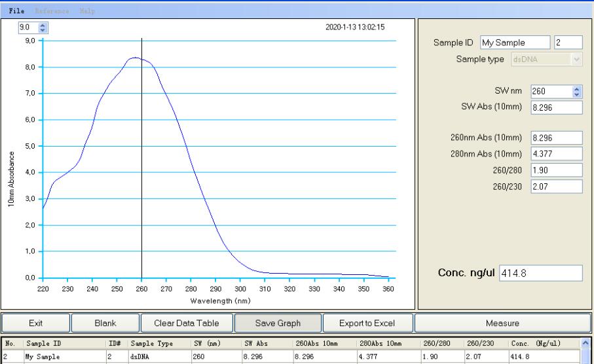Image resolution: width=594 pixels, height=364 pixels.
Task: Click the Conc. ng/ul field 414.8
Action: 540,273
